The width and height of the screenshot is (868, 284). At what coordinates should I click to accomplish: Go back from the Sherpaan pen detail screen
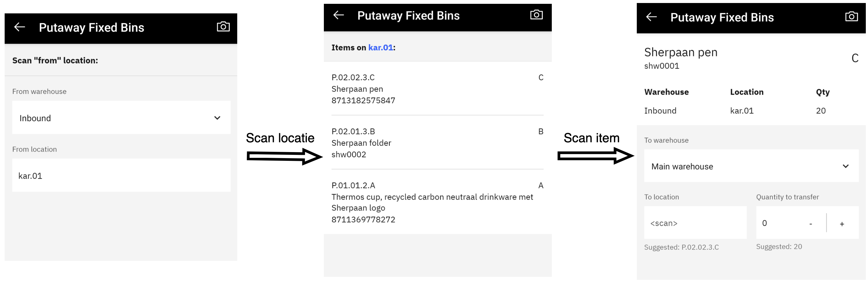point(651,17)
